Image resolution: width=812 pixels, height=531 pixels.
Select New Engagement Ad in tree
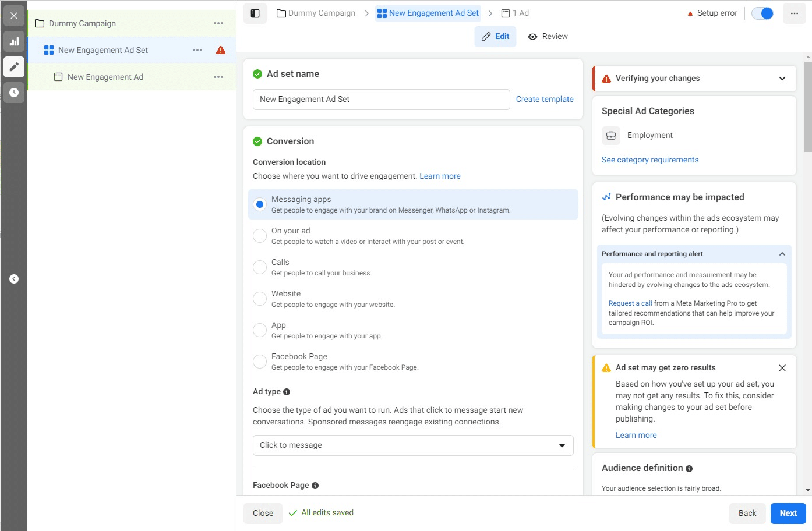(x=105, y=77)
